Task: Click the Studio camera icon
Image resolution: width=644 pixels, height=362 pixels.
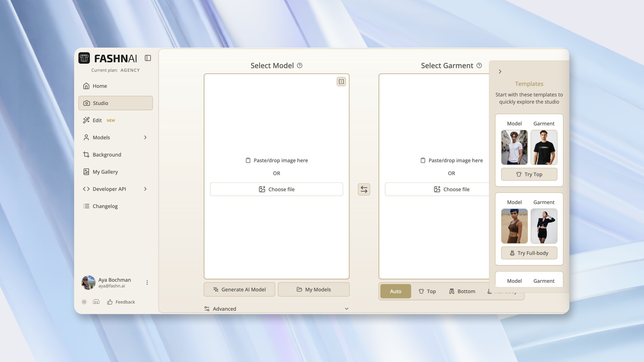Action: [87, 103]
